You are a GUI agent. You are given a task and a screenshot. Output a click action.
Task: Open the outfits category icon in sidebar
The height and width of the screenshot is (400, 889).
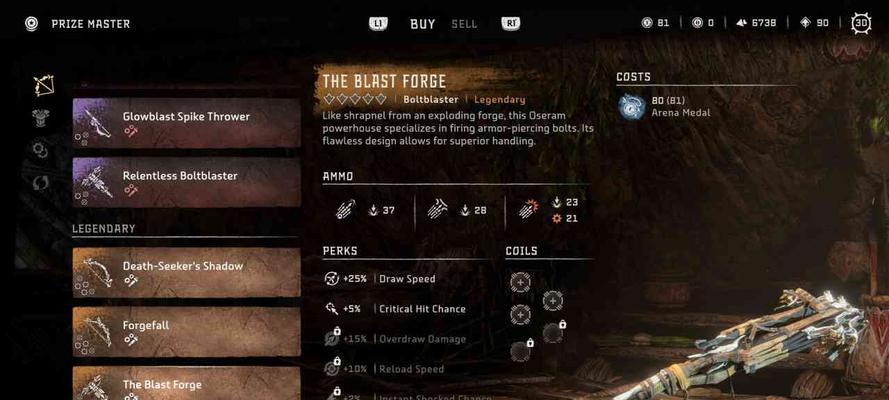point(40,118)
